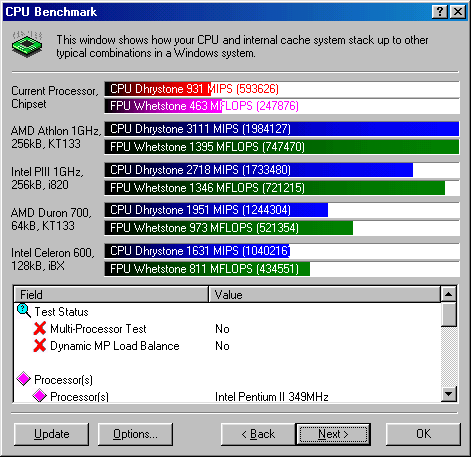Select the 'Processor(s)' section heading text
This screenshot has width=471, height=457.
point(64,380)
